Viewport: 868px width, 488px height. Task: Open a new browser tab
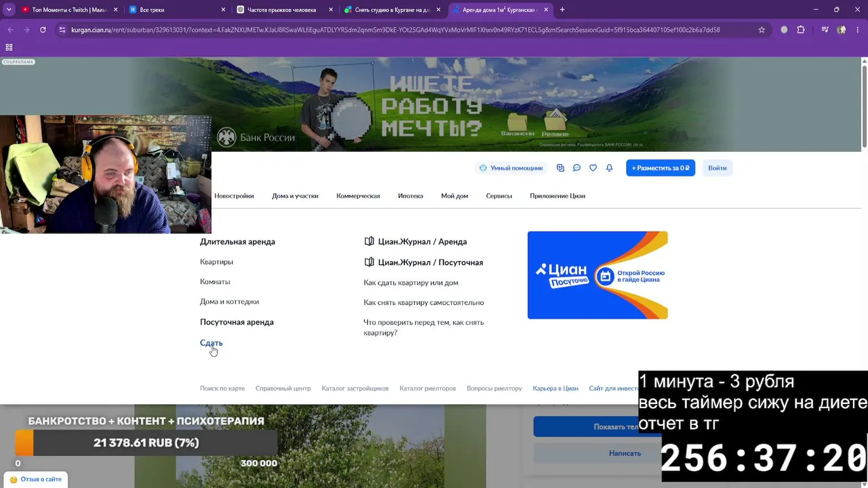coord(562,9)
